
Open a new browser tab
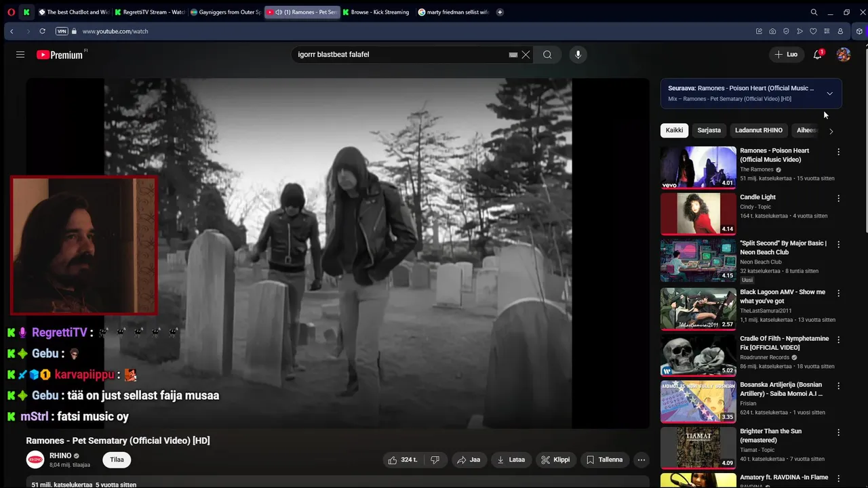tap(500, 12)
